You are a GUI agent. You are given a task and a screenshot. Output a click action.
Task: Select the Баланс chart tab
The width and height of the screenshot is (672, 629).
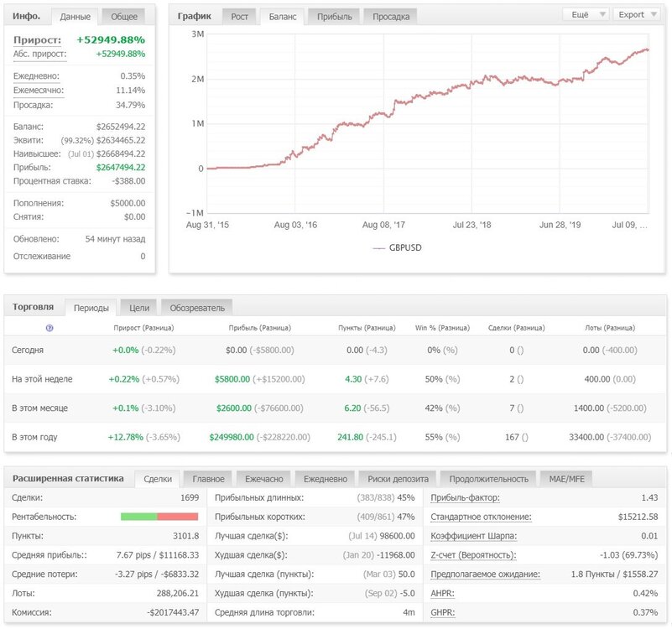pyautogui.click(x=283, y=17)
